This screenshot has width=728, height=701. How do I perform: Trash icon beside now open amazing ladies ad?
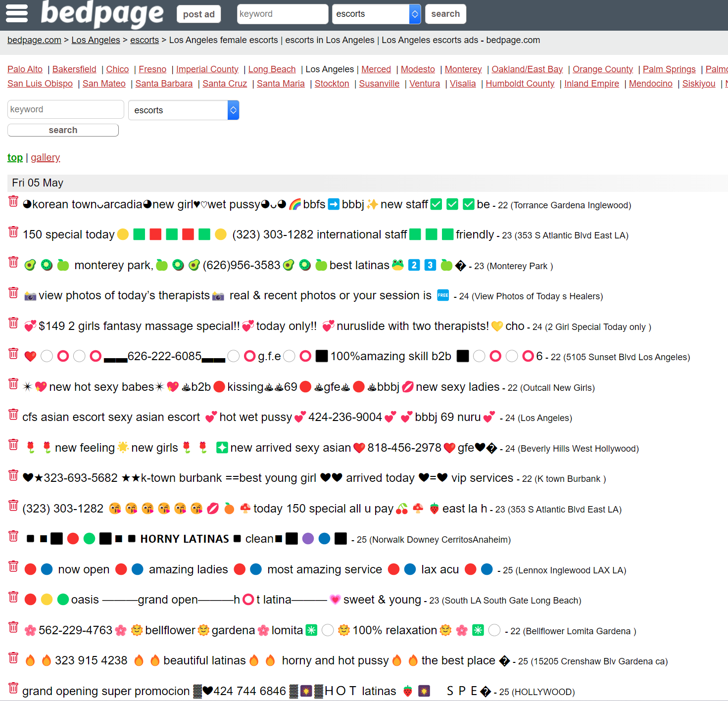click(13, 566)
